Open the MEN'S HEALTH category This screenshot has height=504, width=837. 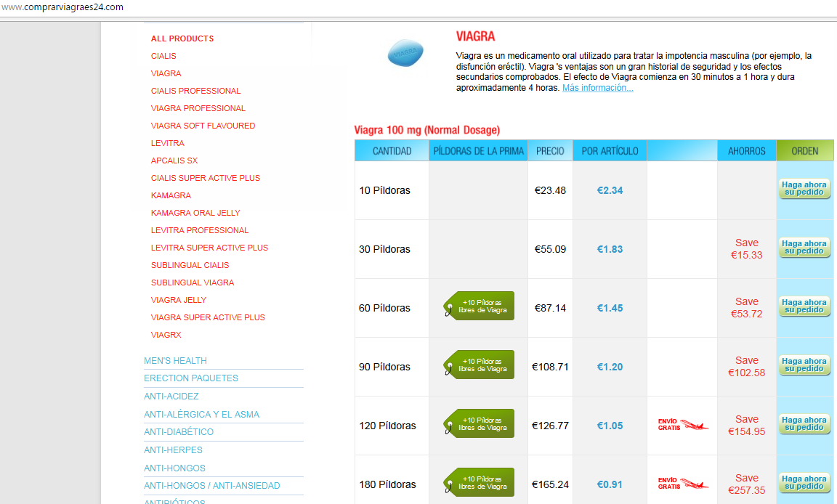click(175, 360)
